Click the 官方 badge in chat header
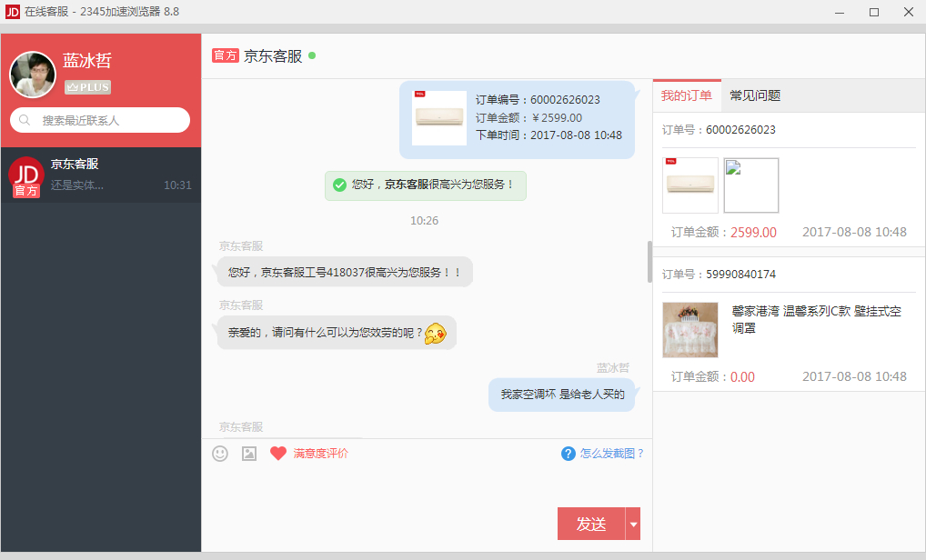This screenshot has height=560, width=926. [x=225, y=55]
